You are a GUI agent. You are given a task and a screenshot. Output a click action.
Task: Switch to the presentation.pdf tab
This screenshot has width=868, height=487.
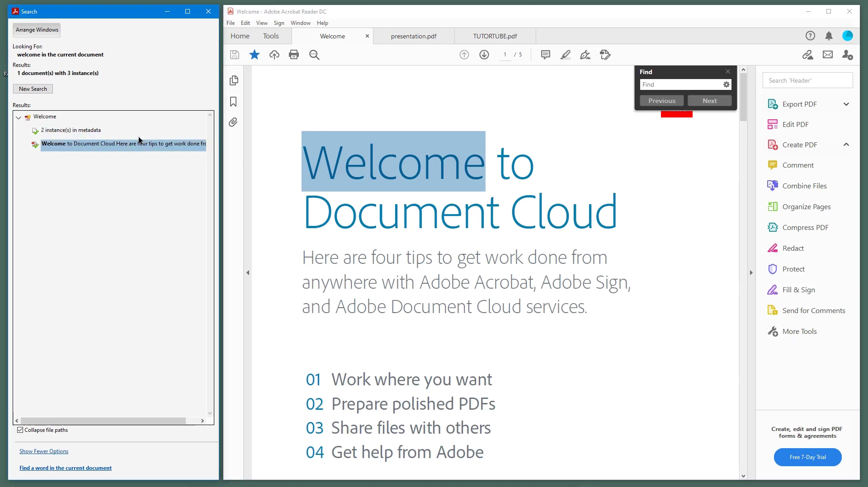413,36
